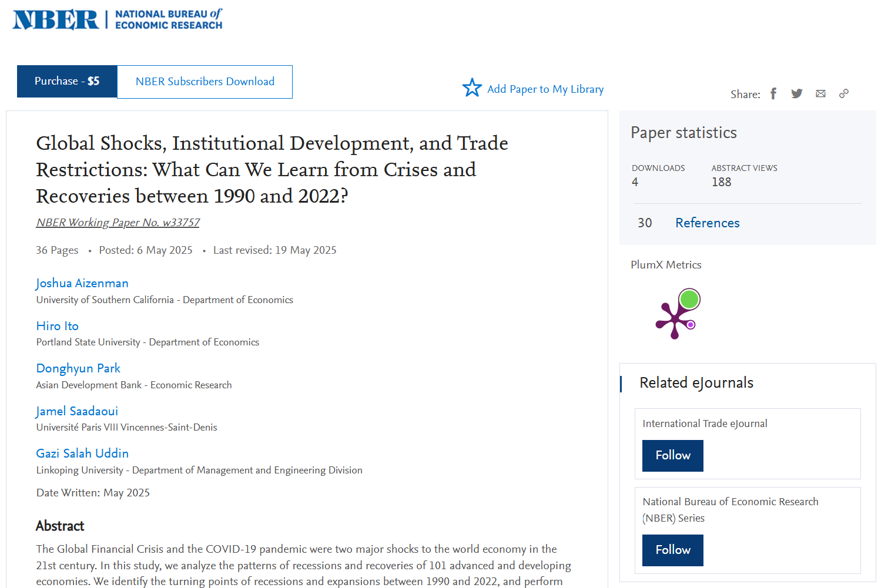The image size is (888, 588).
Task: Open the References link
Action: pyautogui.click(x=708, y=223)
